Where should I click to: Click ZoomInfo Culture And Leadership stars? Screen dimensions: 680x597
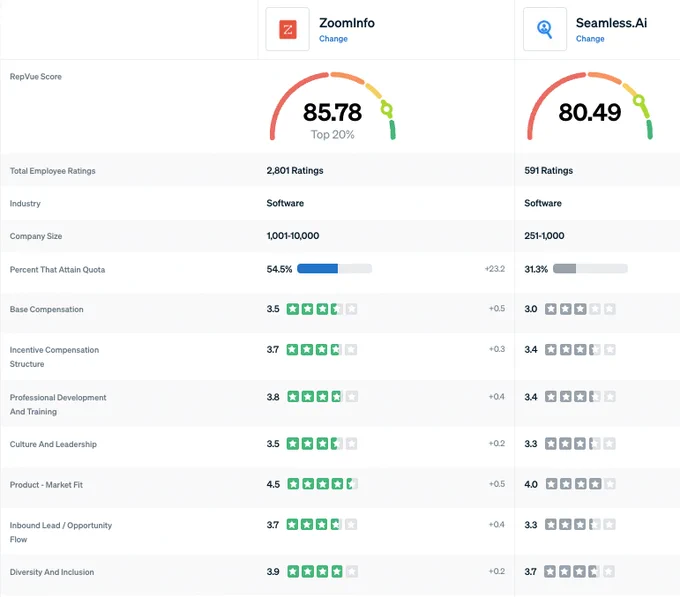pyautogui.click(x=322, y=444)
